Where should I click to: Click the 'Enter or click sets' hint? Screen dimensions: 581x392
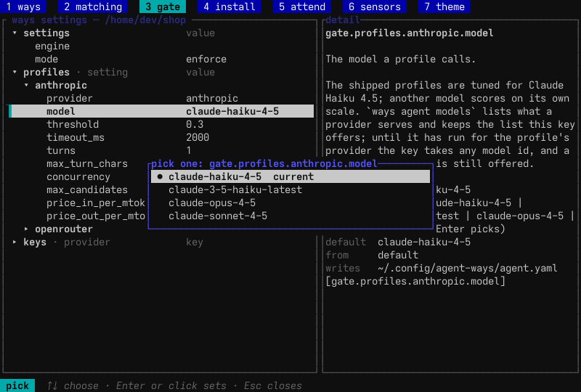point(171,385)
